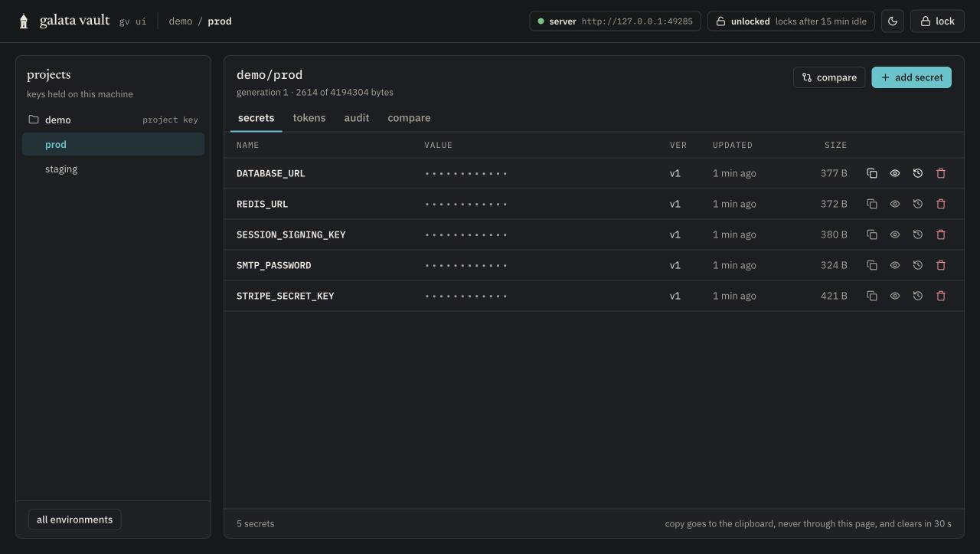Toggle dark mode with the moon icon

tap(893, 21)
